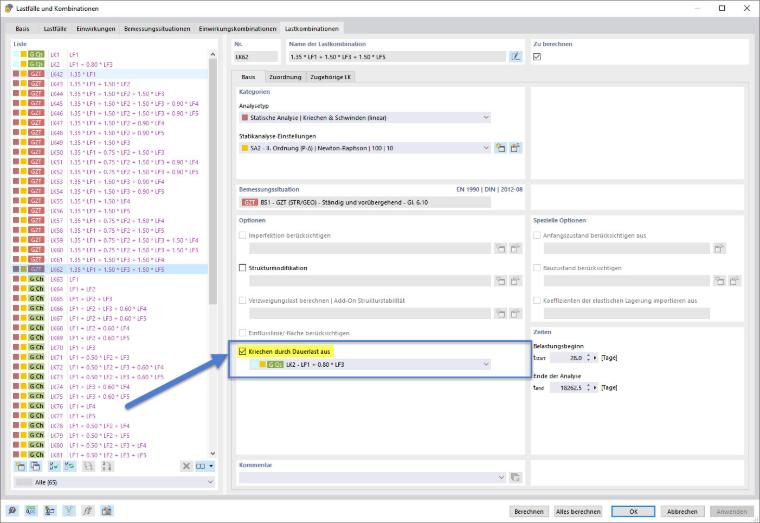This screenshot has height=523, width=760.
Task: Click the edit icon beside the Bauzustand field
Action: click(x=735, y=281)
